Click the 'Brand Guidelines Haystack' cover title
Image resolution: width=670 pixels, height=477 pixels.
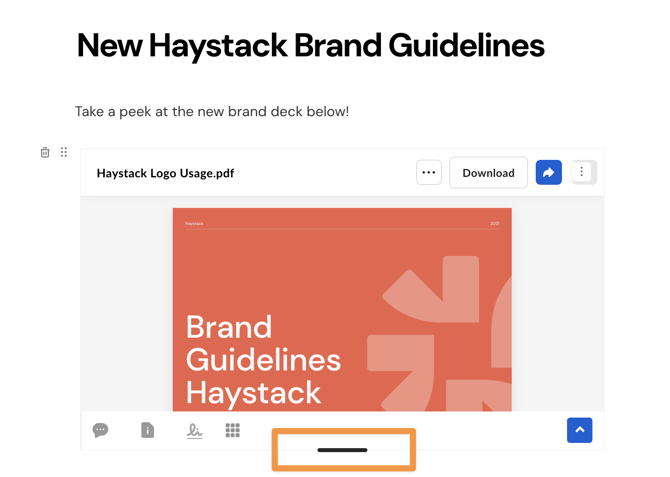click(x=263, y=360)
